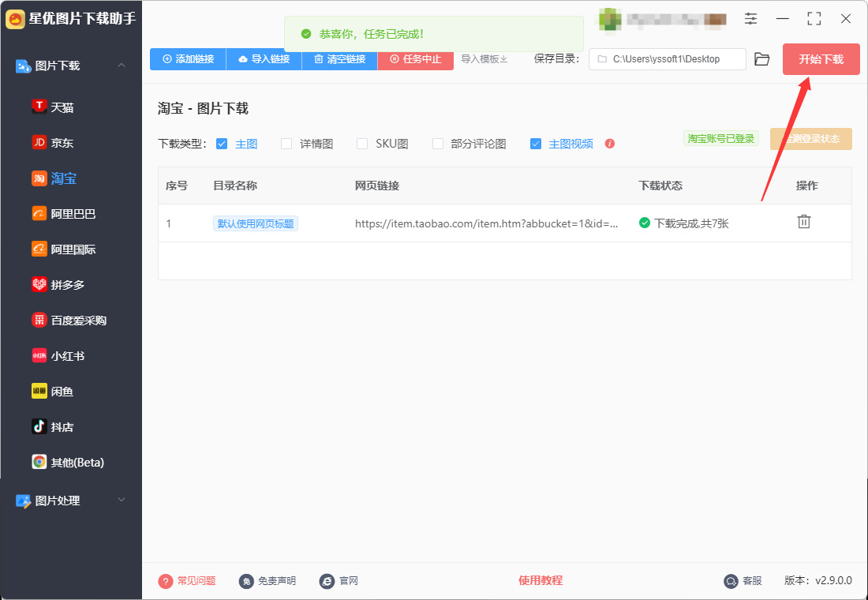
Task: Click the 淘宝账号已登录 badge
Action: tap(721, 138)
